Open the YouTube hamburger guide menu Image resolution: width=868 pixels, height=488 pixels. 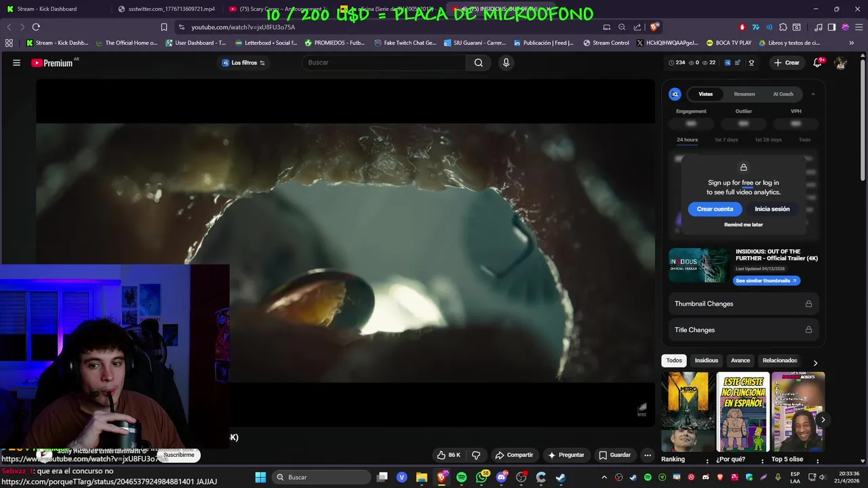16,62
